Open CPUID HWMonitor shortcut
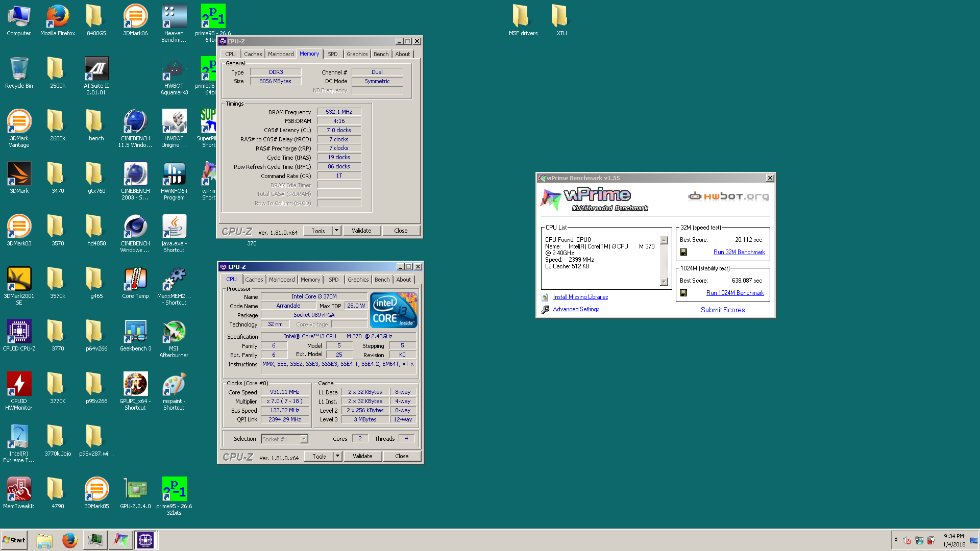Viewport: 980px width, 551px height. pos(19,391)
